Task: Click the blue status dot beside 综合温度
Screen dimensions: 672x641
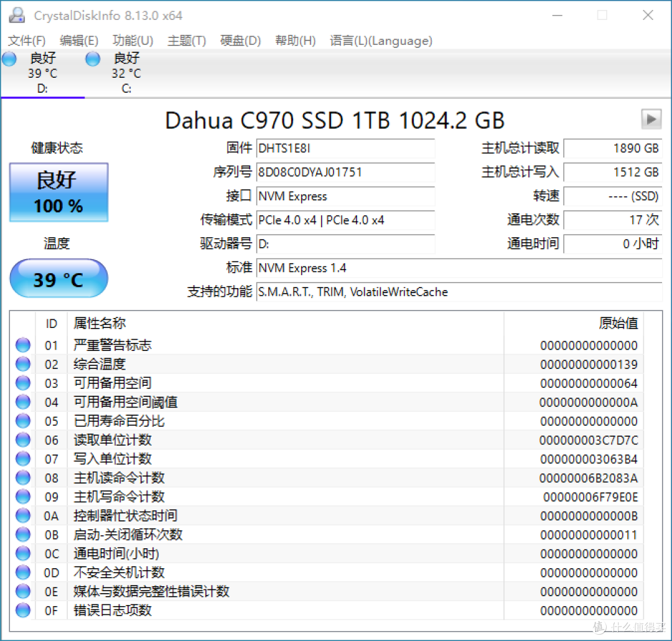Action: pos(22,363)
